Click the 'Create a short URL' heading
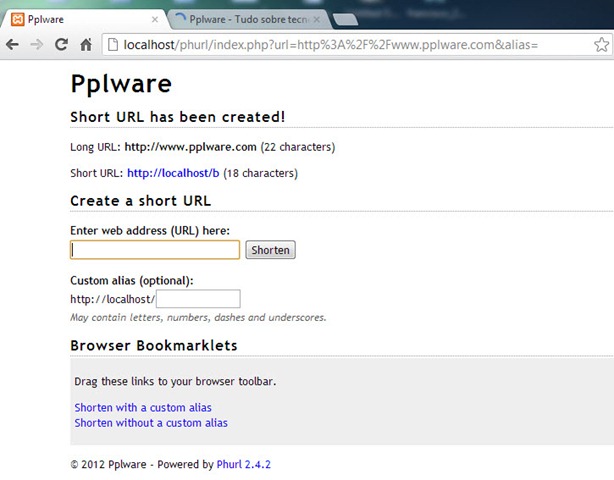This screenshot has height=480, width=614. coord(141,201)
